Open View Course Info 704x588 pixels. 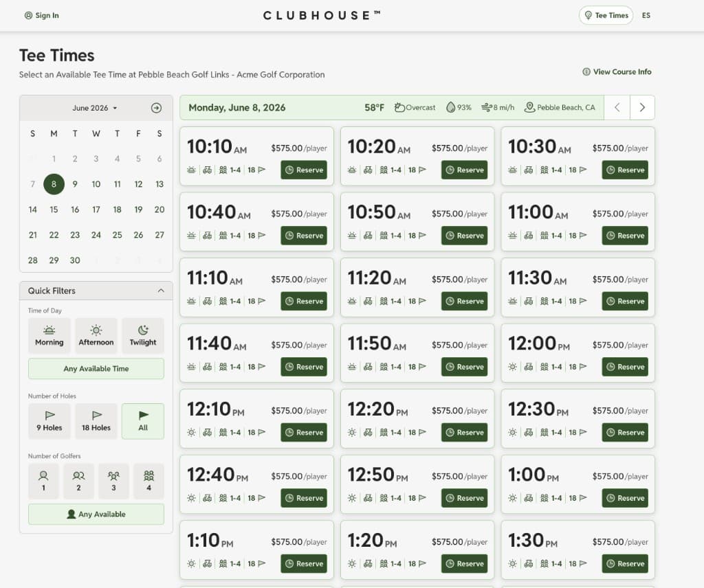[x=617, y=71]
